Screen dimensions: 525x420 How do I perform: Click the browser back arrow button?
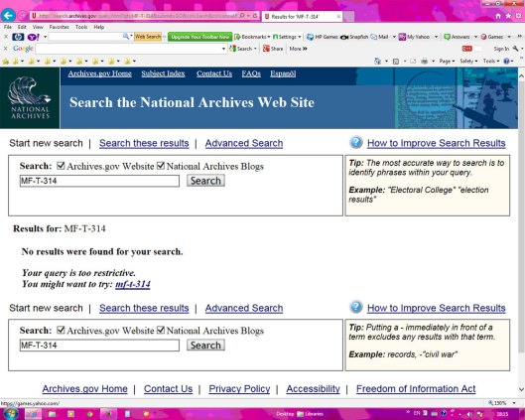(x=8, y=16)
